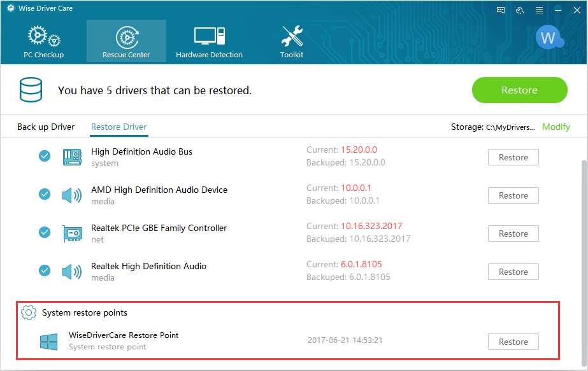Restore the WiseDriverCare Restore Point
Viewport: 588px width, 371px height.
pos(513,342)
